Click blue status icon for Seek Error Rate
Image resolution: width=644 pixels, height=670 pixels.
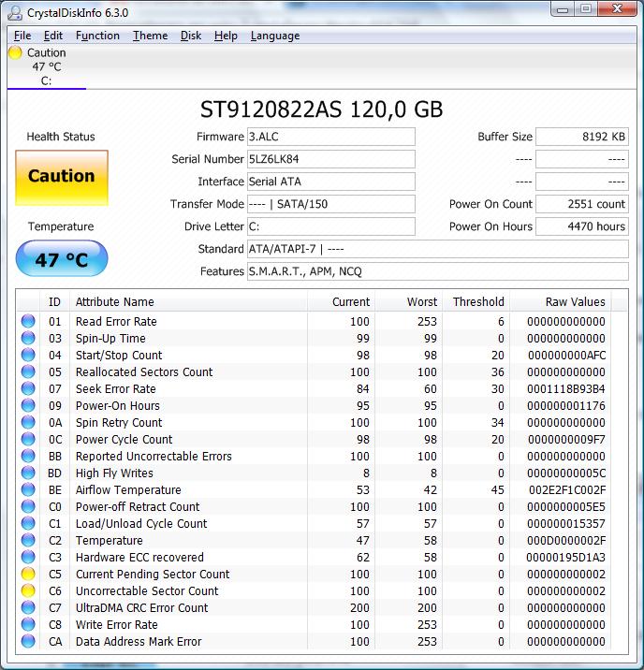(x=28, y=389)
